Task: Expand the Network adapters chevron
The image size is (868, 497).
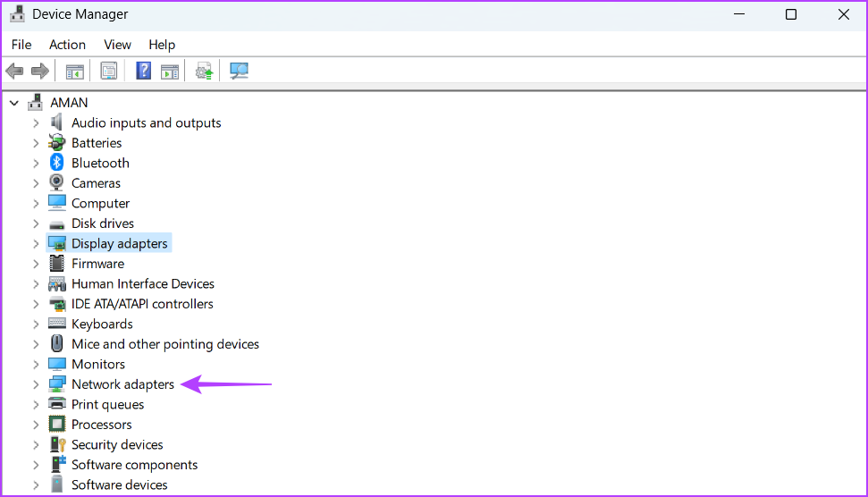Action: point(36,384)
